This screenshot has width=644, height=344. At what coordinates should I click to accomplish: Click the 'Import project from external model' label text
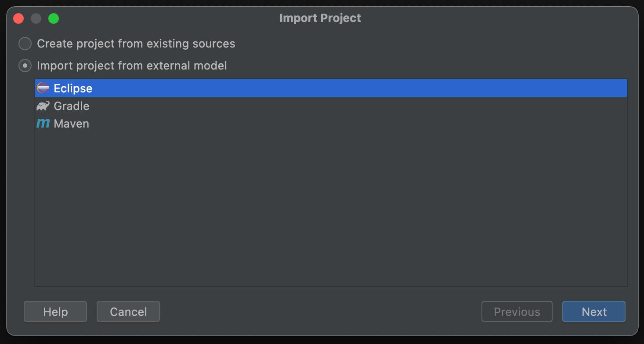click(132, 66)
